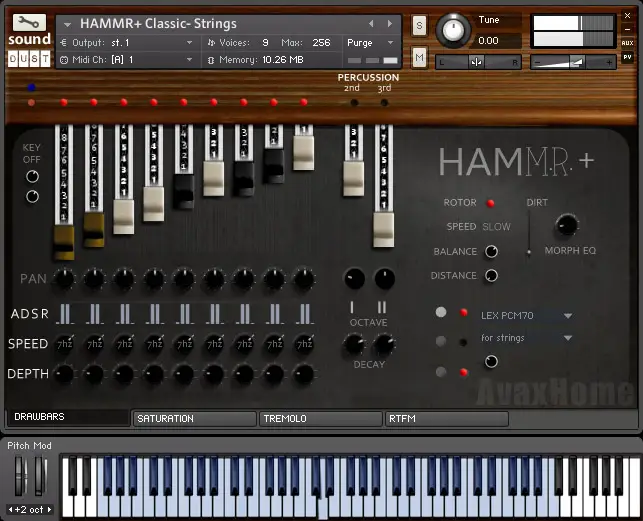
Task: Toggle the ROTOR red LED
Action: 490,203
